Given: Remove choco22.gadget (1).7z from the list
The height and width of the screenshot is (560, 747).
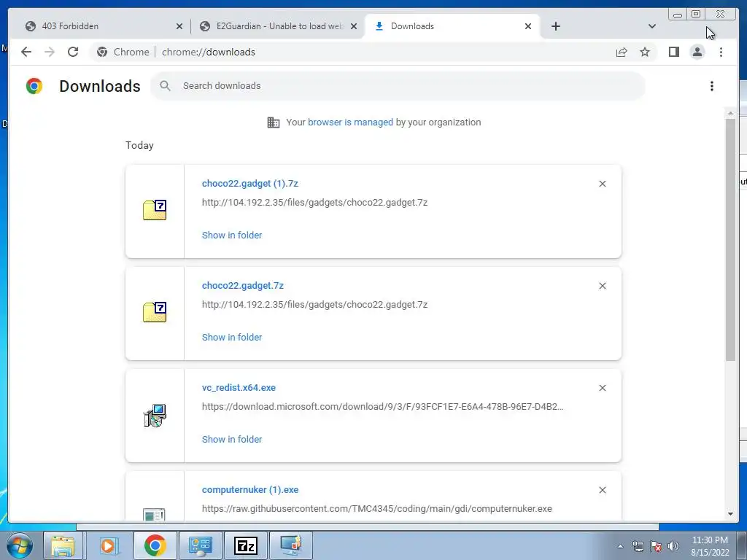Looking at the screenshot, I should coord(602,184).
